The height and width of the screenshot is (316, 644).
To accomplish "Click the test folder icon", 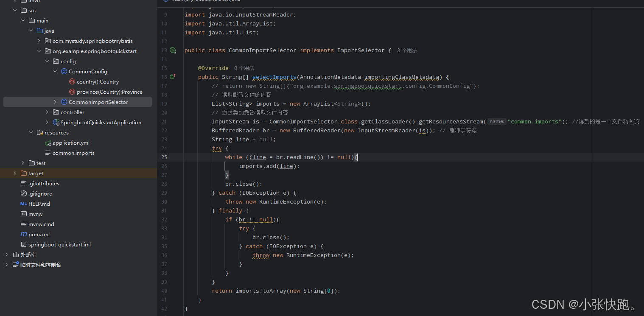I will click(32, 163).
